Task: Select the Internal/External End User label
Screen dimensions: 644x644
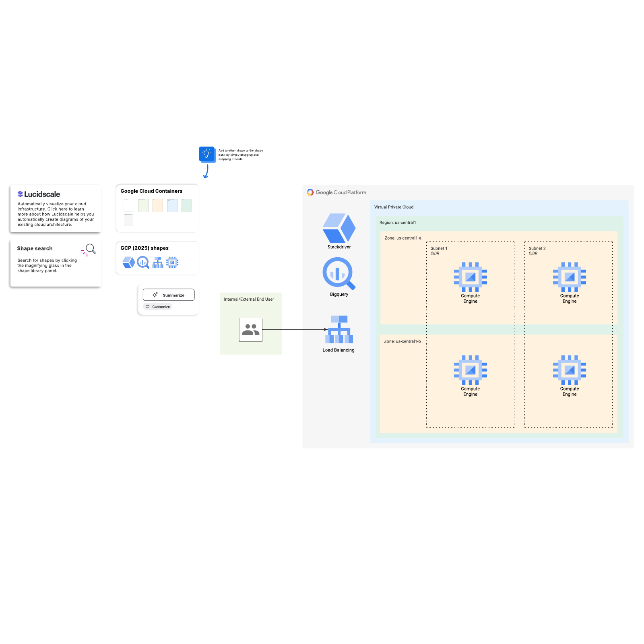Action: coord(249,299)
